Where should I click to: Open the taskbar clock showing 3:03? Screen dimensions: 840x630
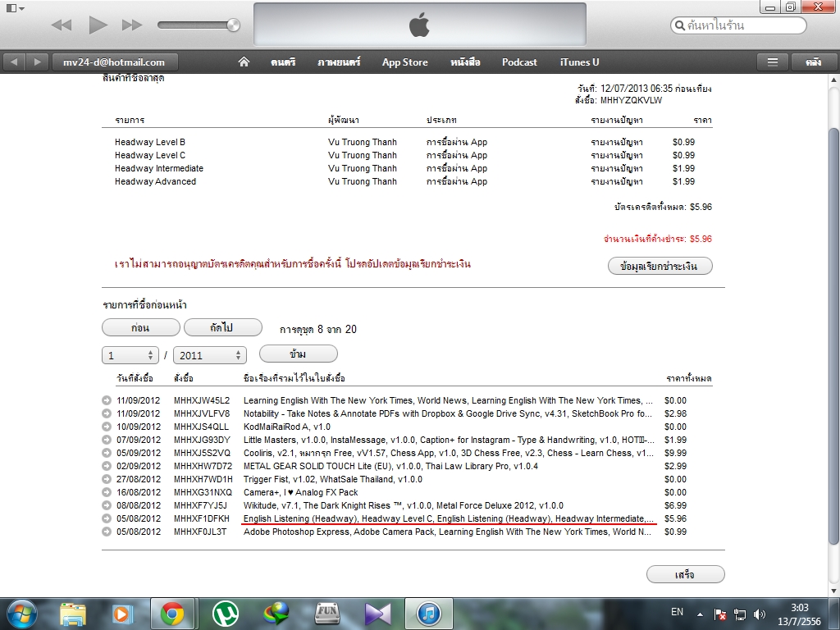(x=799, y=614)
